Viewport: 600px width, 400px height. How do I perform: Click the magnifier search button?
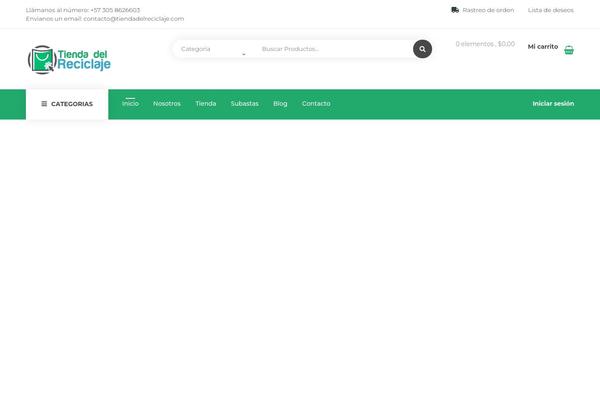(422, 49)
